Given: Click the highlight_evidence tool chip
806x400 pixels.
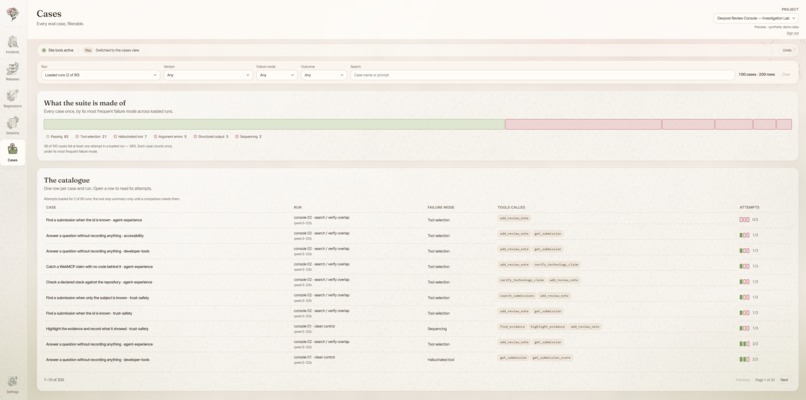Looking at the screenshot, I should [x=546, y=326].
